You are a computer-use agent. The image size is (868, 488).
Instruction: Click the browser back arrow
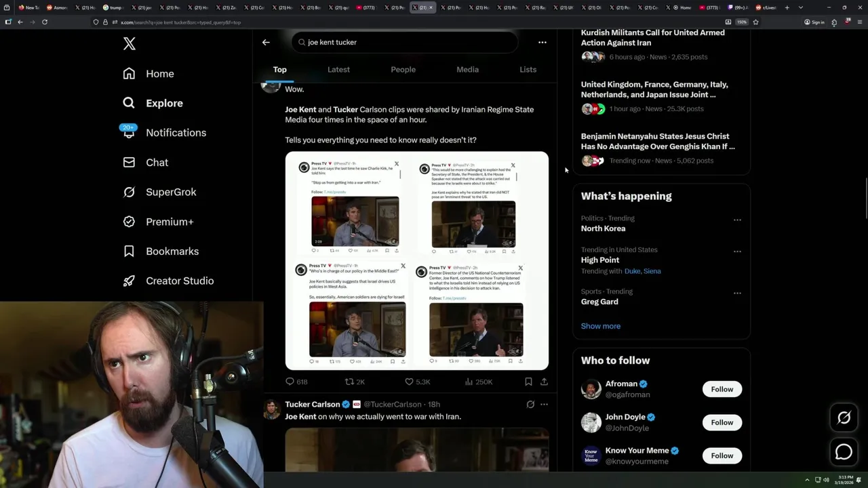pyautogui.click(x=20, y=22)
